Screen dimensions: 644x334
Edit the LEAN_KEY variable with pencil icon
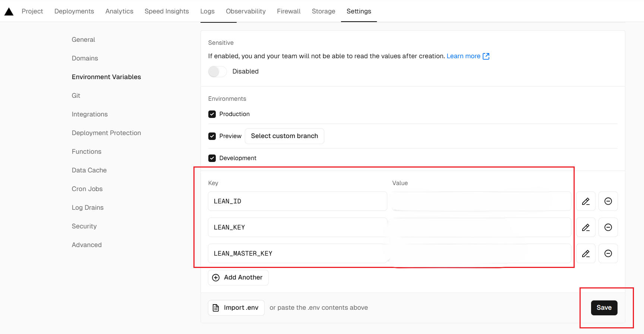[585, 228]
